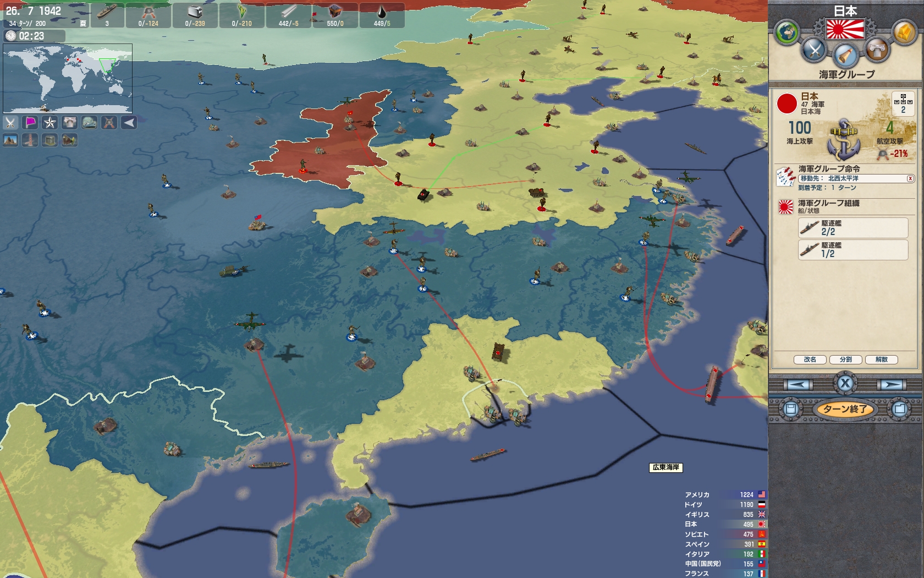The image size is (924, 578).
Task: Toggle the helmet with sabers map filter
Action: (x=109, y=122)
